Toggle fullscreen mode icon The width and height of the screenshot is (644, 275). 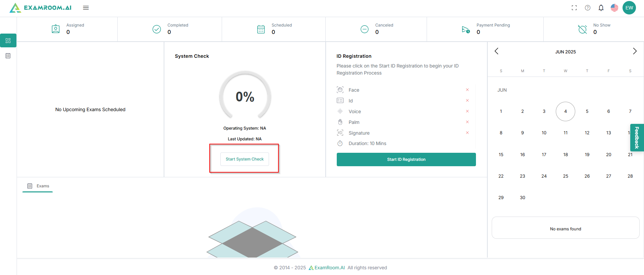(x=574, y=8)
